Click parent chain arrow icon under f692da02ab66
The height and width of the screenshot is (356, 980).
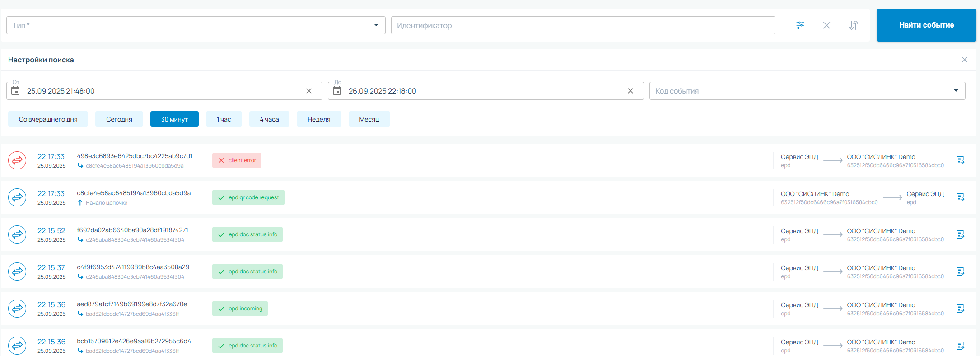click(80, 239)
